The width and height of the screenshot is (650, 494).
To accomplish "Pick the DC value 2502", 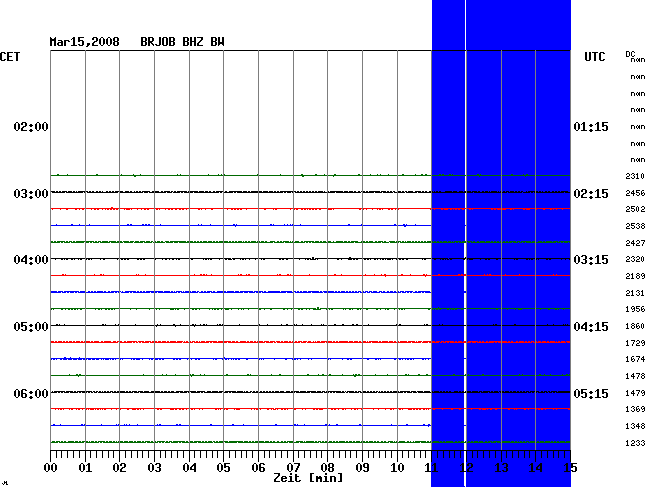I will click(635, 209).
